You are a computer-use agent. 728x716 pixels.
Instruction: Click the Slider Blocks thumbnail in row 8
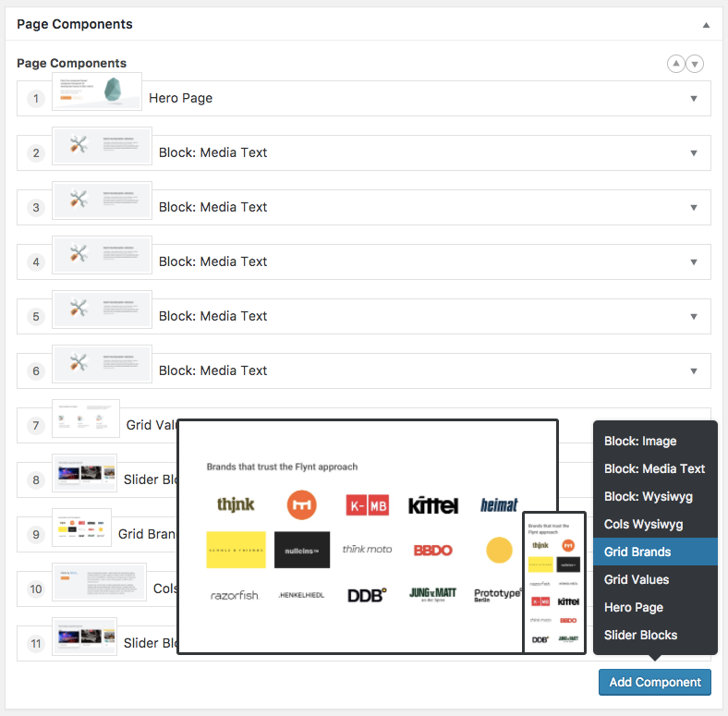(x=84, y=473)
